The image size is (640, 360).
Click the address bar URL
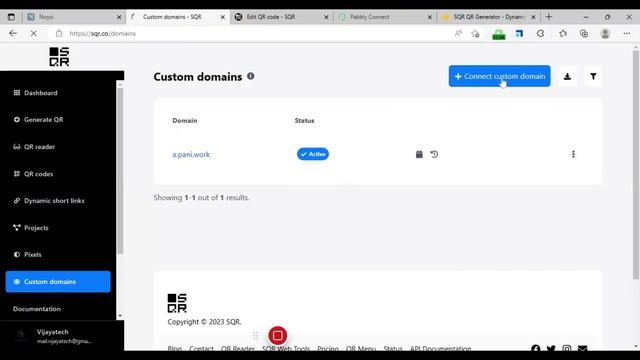(102, 33)
